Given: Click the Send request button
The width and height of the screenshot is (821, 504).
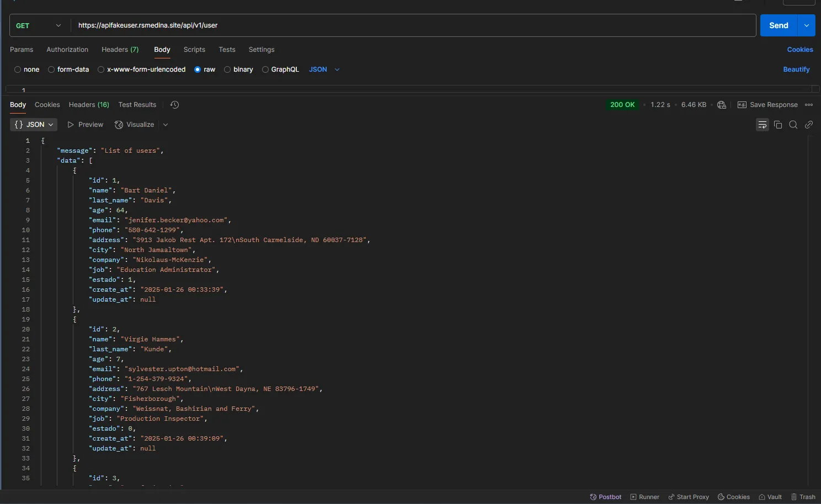Looking at the screenshot, I should [x=779, y=25].
